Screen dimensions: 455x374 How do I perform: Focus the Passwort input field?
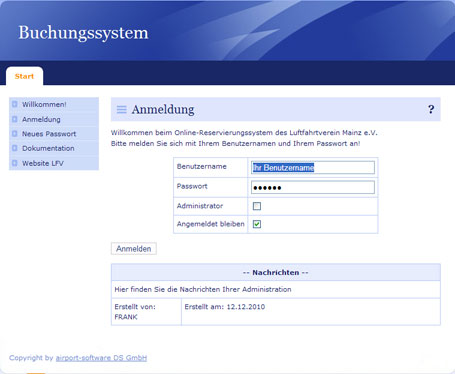(x=313, y=187)
